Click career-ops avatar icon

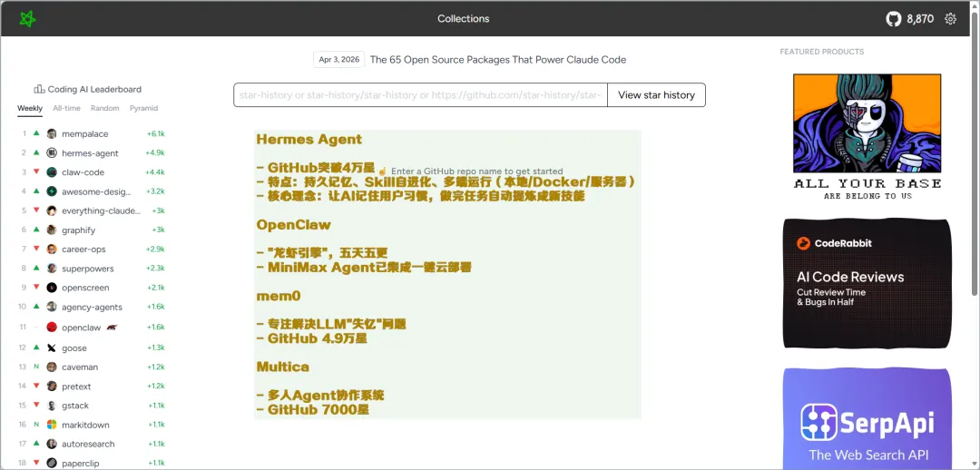coord(52,250)
